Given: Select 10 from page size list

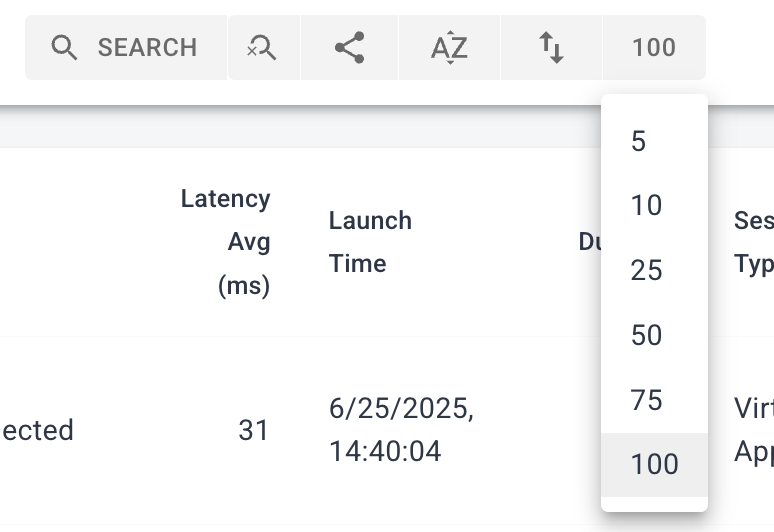Looking at the screenshot, I should 654,205.
